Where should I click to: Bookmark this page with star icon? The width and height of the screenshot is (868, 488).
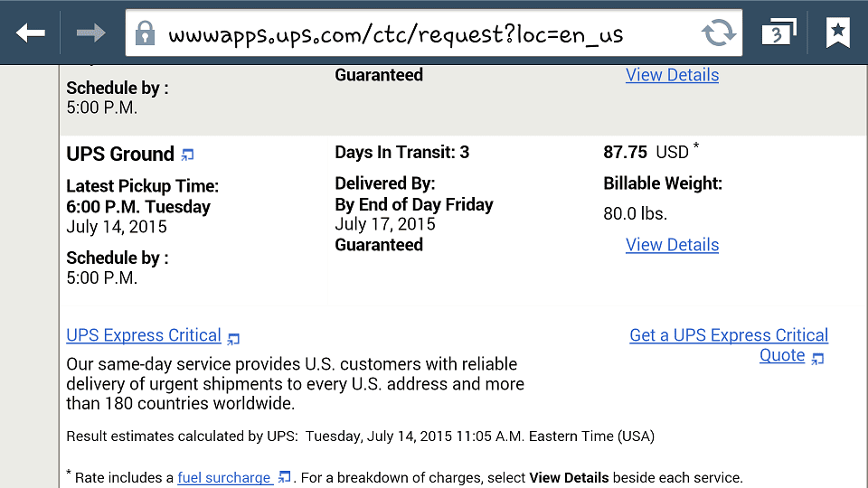tap(838, 33)
